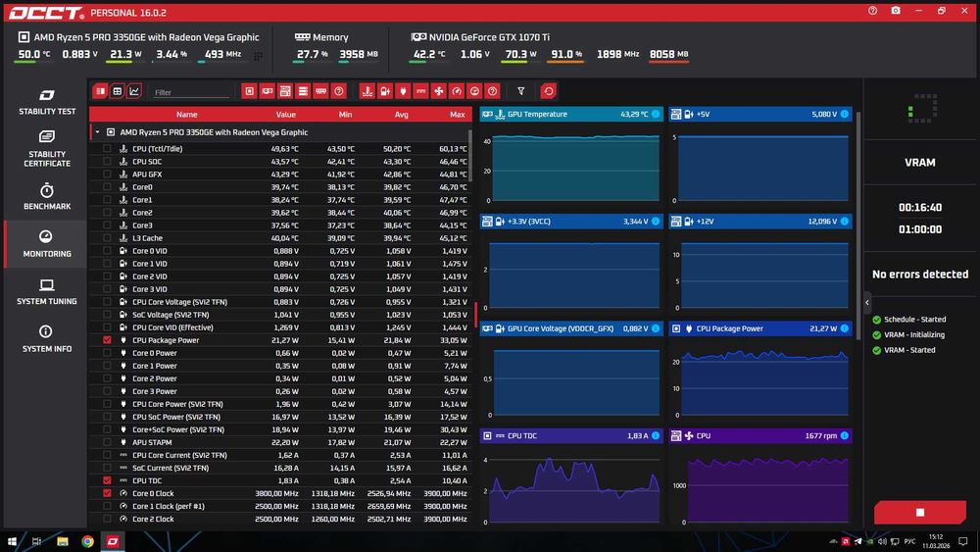Toggle blue dot on +12V graph
This screenshot has width=980, height=552.
pyautogui.click(x=845, y=222)
